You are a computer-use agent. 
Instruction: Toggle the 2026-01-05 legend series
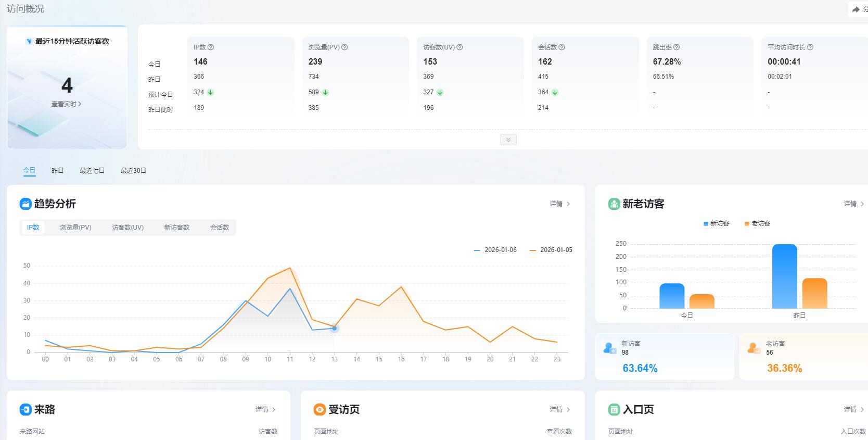click(x=551, y=250)
